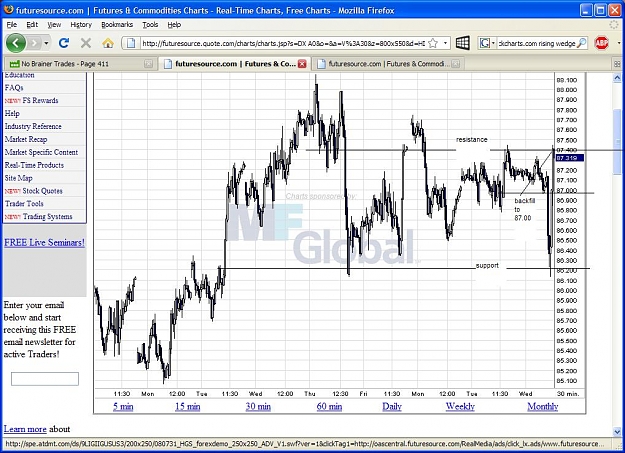This screenshot has width=625, height=453.
Task: Open the File menu
Action: coord(12,25)
